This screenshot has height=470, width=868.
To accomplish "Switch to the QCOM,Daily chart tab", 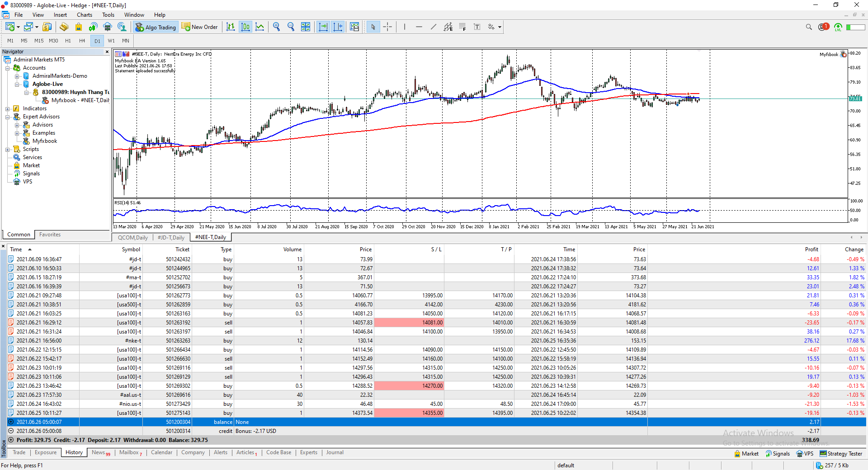I will pyautogui.click(x=132, y=237).
